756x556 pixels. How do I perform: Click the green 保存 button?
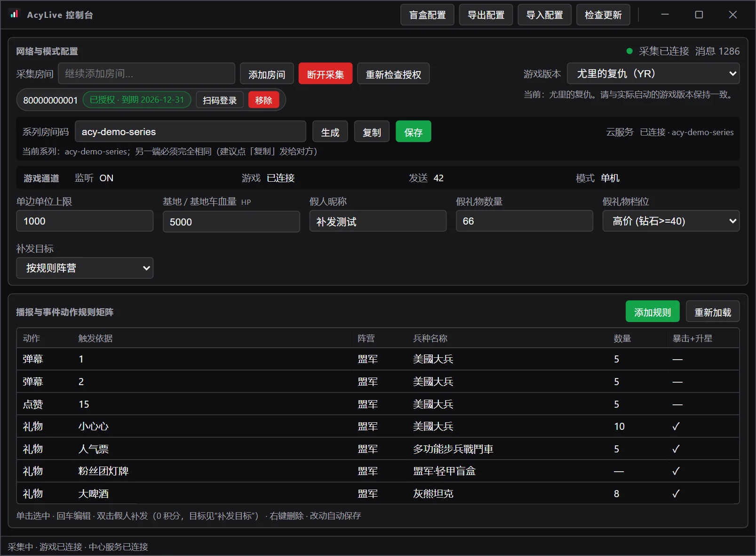tap(414, 132)
